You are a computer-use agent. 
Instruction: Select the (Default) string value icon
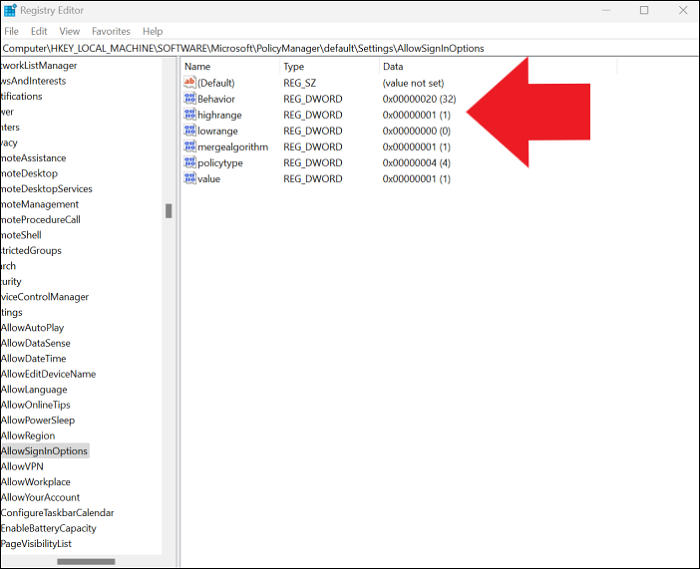click(190, 83)
